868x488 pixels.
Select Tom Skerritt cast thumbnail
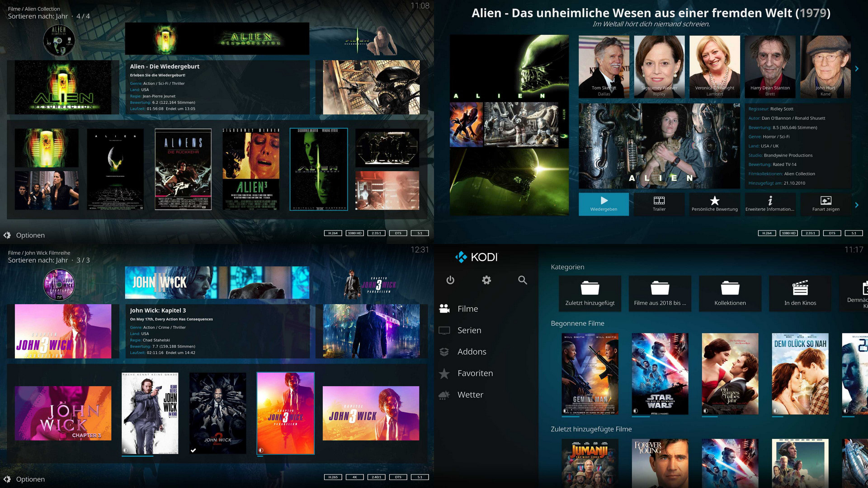tap(604, 67)
